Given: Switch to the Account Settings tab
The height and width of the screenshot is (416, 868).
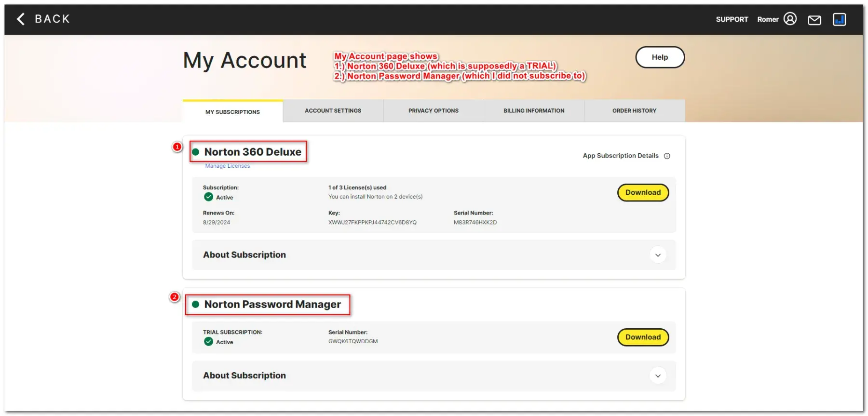Looking at the screenshot, I should point(333,111).
